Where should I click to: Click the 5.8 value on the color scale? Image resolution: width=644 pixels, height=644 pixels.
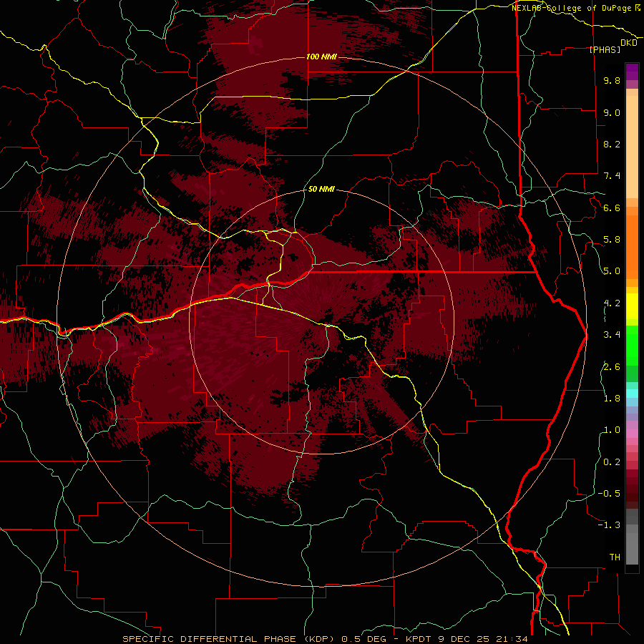pyautogui.click(x=612, y=240)
